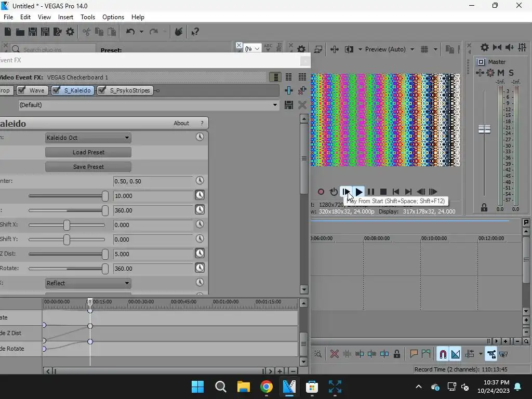Image resolution: width=532 pixels, height=399 pixels.
Task: Open video output FX in preview
Action: (334, 49)
